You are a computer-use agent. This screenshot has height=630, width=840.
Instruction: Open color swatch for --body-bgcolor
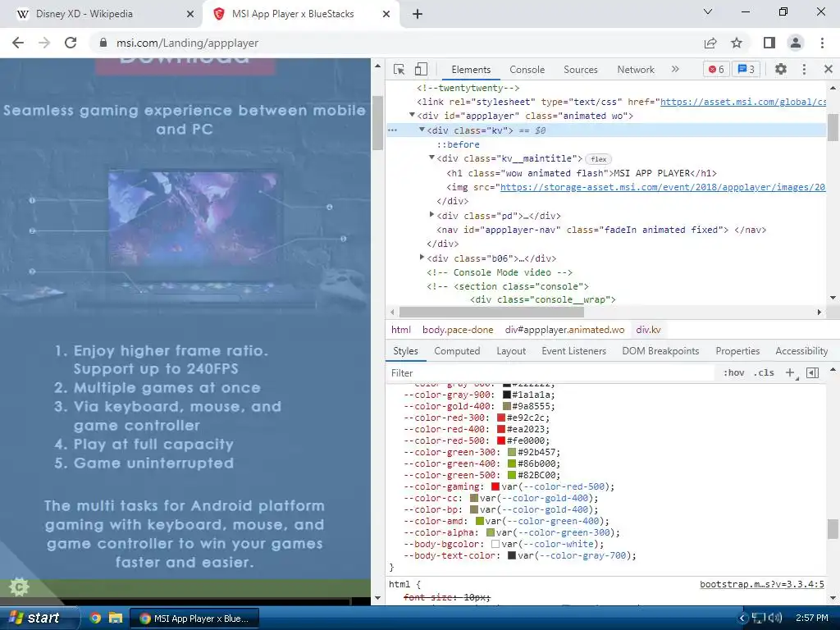(x=495, y=544)
